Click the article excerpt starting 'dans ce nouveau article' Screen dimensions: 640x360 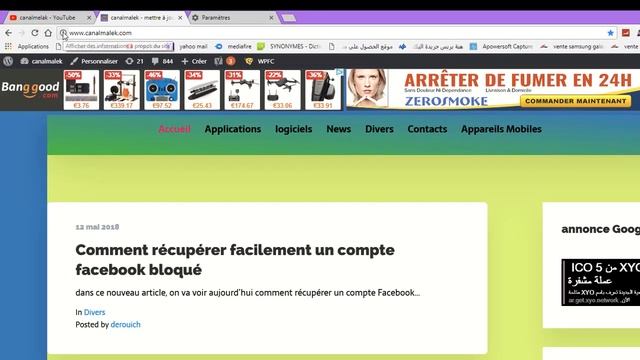[x=247, y=293]
